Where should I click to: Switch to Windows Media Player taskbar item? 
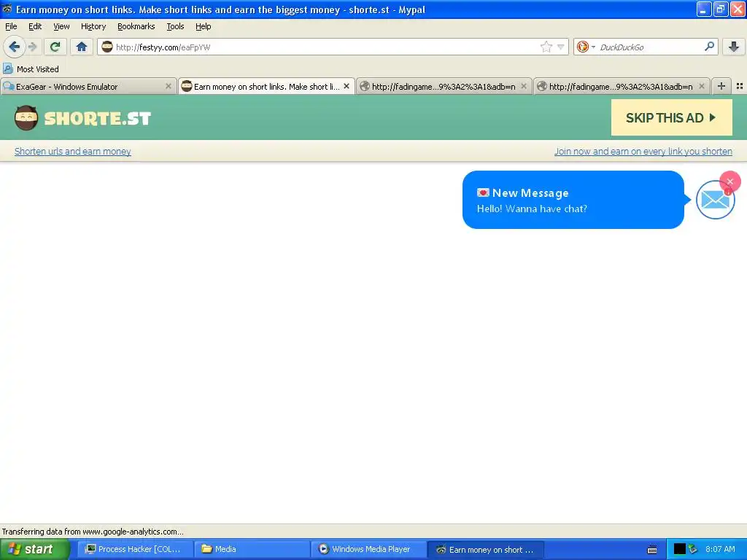tap(369, 550)
